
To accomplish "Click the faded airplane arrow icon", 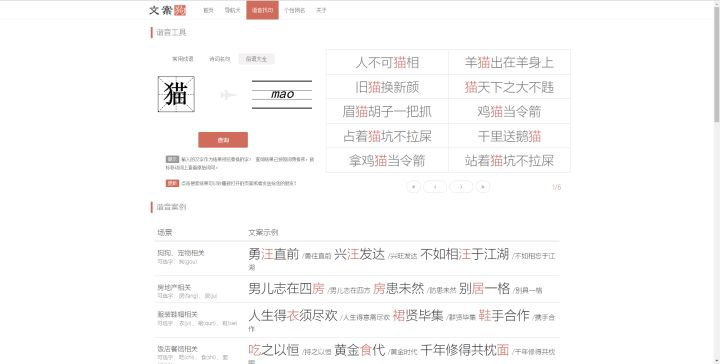I will 228,95.
